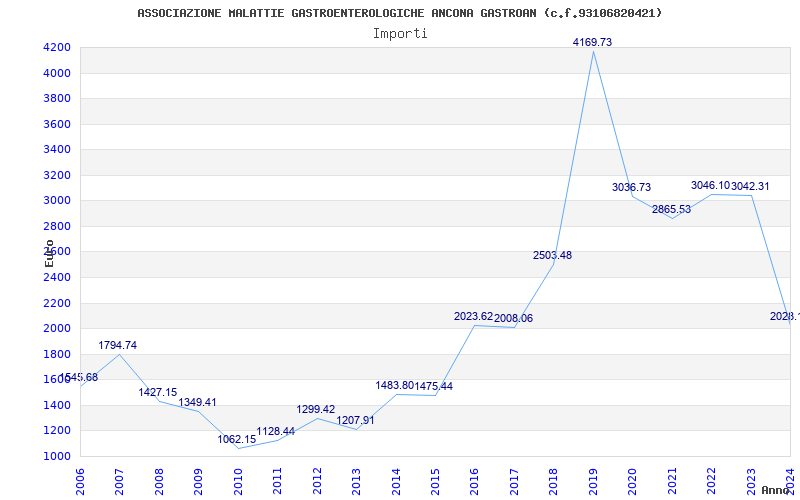
Task: Click the 3800 y-axis tick label
Action: pyautogui.click(x=57, y=98)
